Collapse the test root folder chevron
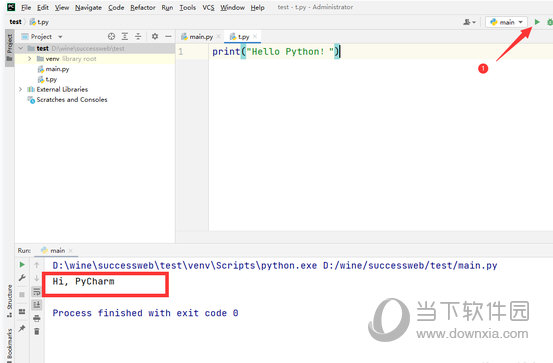This screenshot has height=363, width=553. pyautogui.click(x=21, y=48)
